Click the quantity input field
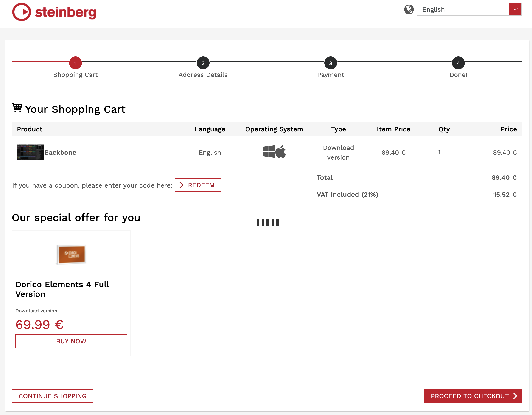 point(439,152)
